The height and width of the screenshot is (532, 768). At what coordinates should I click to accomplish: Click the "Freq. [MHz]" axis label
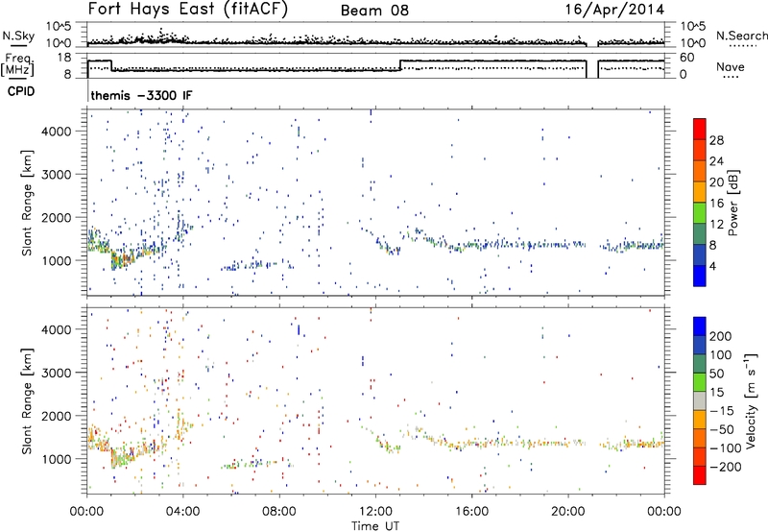point(18,65)
